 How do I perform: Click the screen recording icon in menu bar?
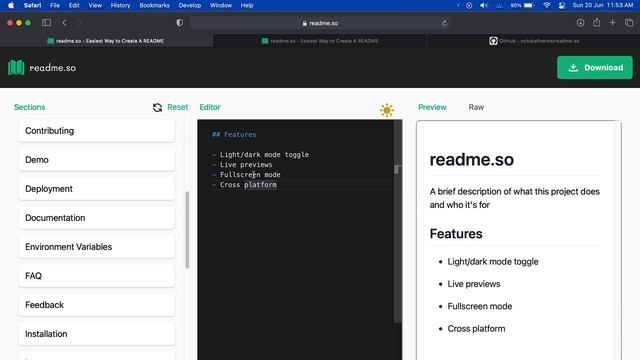[469, 5]
